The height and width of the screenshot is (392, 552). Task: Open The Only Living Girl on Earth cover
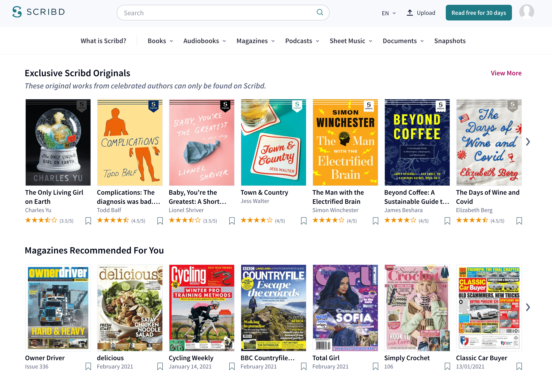tap(58, 142)
